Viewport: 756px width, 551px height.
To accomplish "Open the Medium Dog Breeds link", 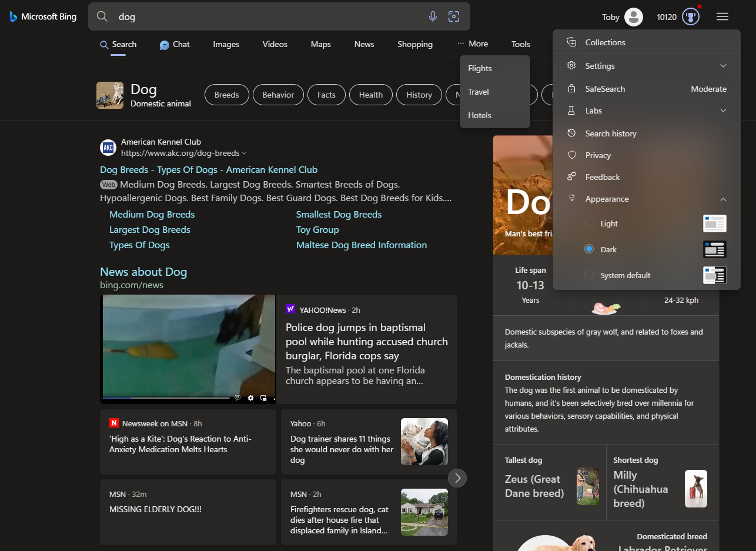I will click(152, 215).
